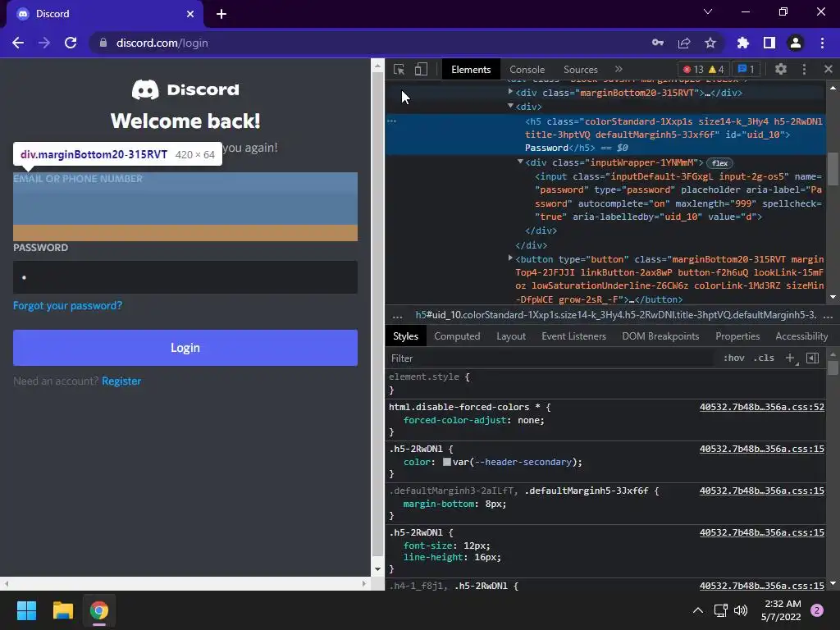Edit the forced-color-adjust none value
This screenshot has height=630, width=840.
pyautogui.click(x=531, y=421)
